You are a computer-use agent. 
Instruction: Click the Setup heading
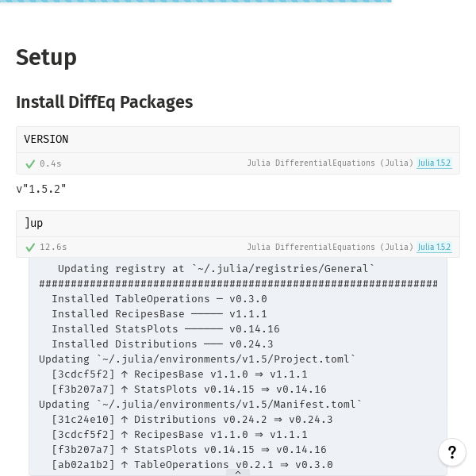46,58
